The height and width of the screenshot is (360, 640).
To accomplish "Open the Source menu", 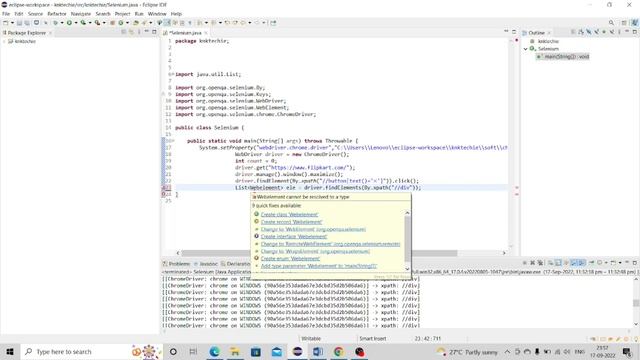I will pyautogui.click(x=35, y=14).
